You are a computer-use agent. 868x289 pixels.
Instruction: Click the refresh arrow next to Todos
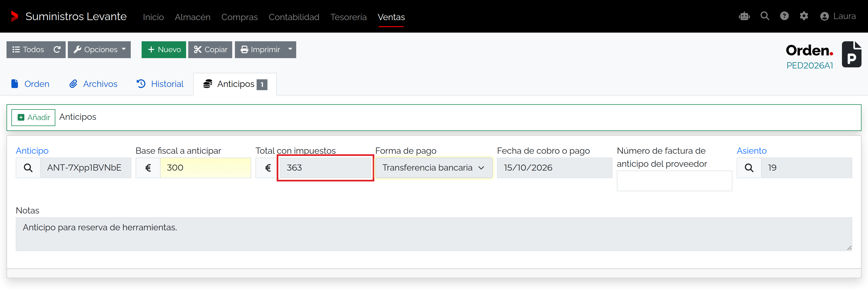pos(57,50)
